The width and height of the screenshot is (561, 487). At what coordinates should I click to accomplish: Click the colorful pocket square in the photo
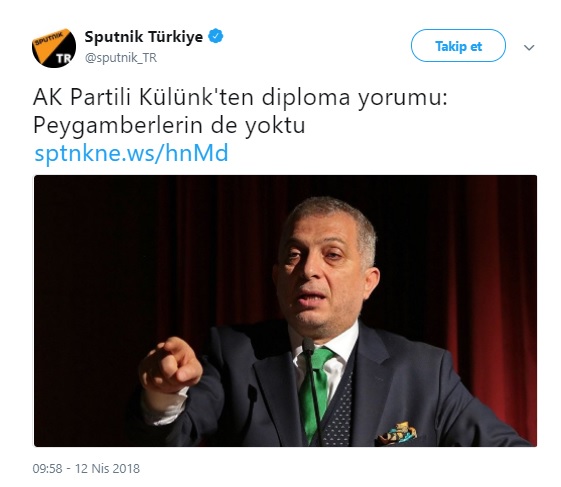tap(398, 433)
